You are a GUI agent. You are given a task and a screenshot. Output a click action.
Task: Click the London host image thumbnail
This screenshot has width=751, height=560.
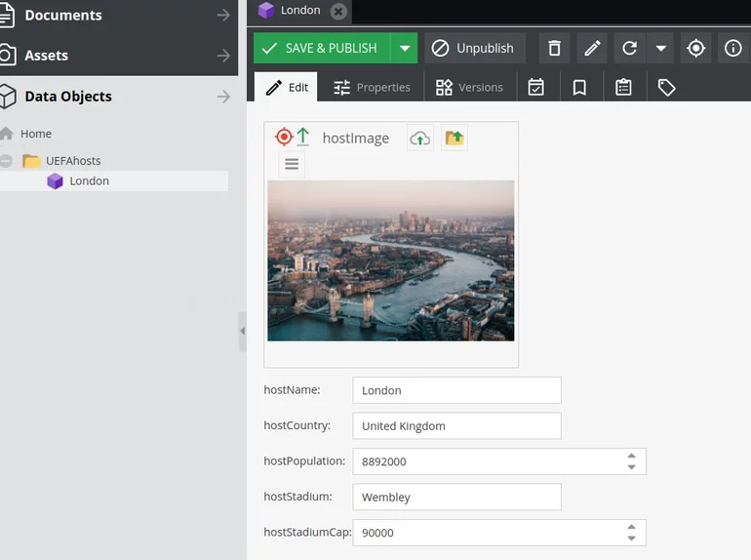point(391,260)
